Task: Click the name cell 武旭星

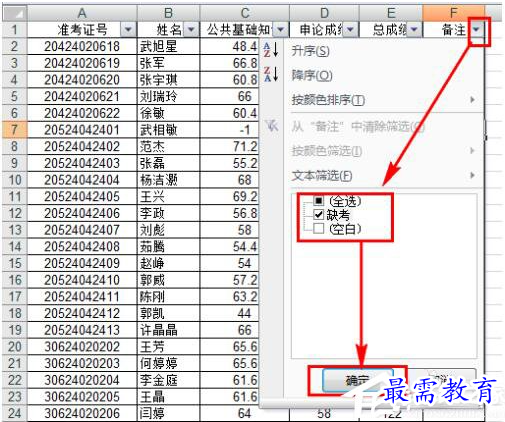Action: 168,46
